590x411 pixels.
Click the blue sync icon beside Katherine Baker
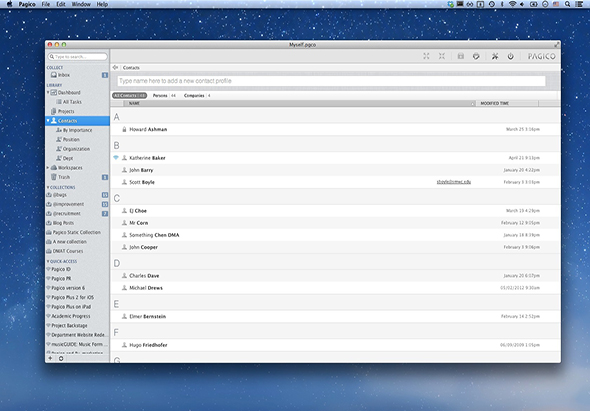116,158
